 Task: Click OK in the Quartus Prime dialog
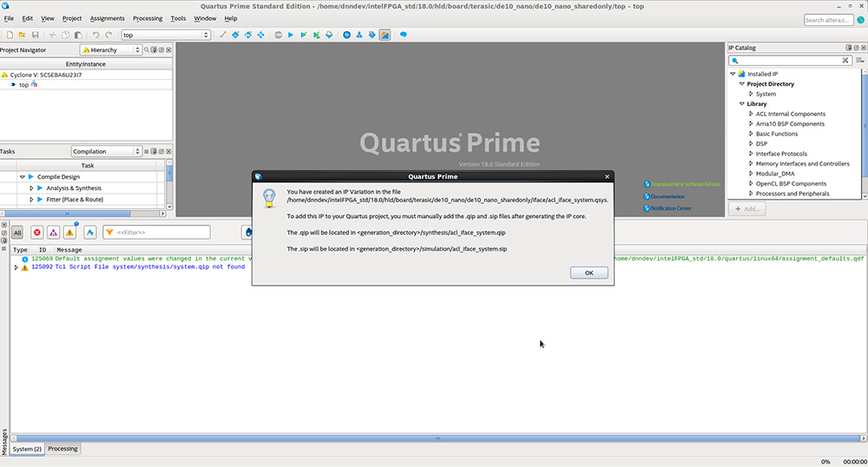pyautogui.click(x=589, y=273)
